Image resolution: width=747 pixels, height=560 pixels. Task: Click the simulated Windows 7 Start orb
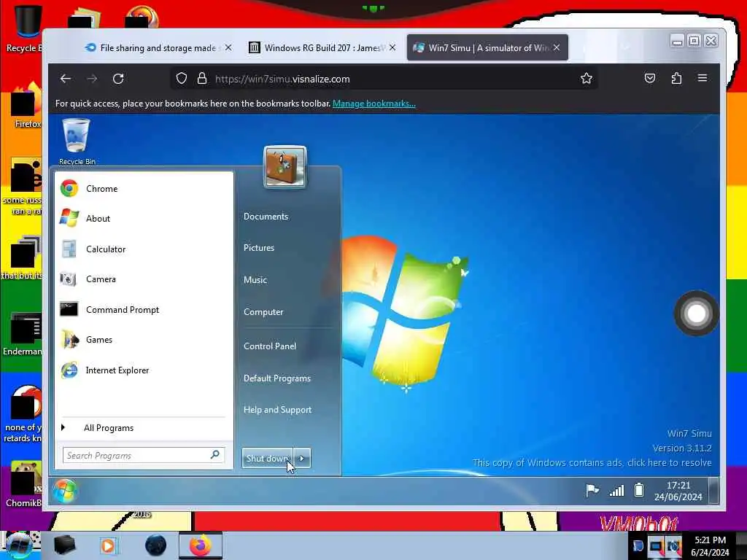tap(64, 491)
